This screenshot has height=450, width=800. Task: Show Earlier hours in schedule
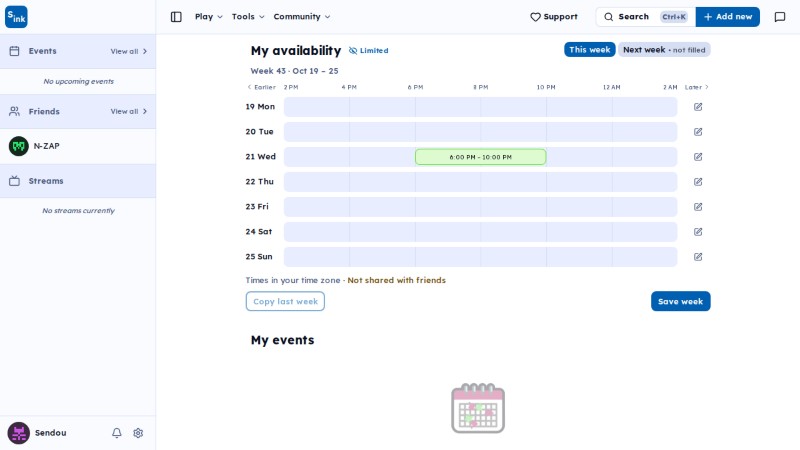(x=261, y=87)
